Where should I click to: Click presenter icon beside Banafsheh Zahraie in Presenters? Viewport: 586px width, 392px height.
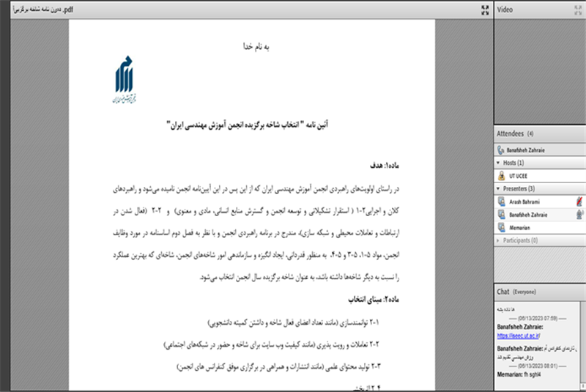[502, 215]
